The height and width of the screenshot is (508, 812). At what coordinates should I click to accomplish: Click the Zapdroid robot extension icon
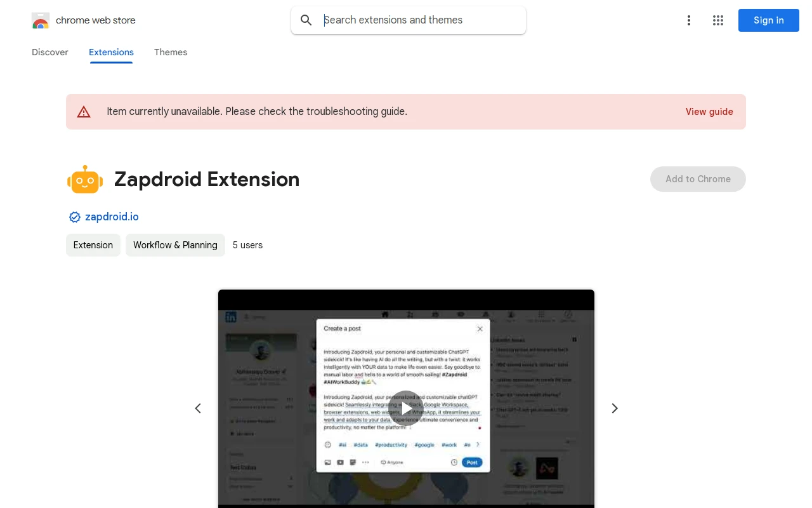(x=84, y=178)
